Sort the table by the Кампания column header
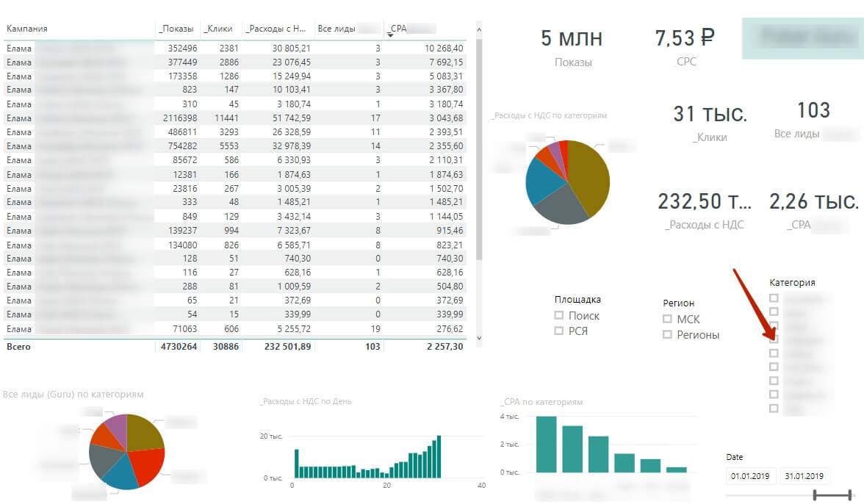864x504 pixels. [x=27, y=29]
